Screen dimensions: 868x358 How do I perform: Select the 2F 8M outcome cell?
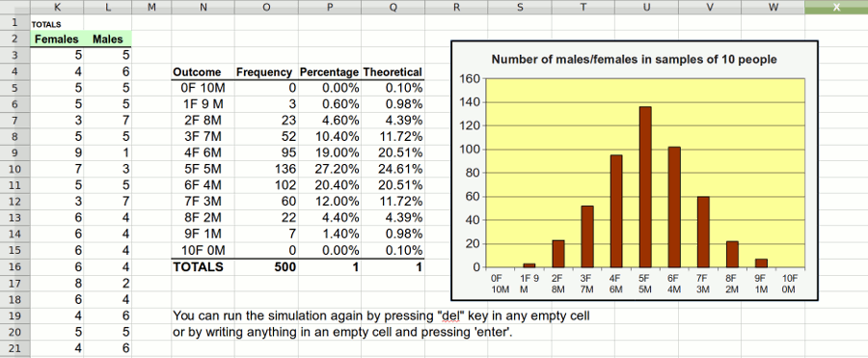(x=203, y=120)
